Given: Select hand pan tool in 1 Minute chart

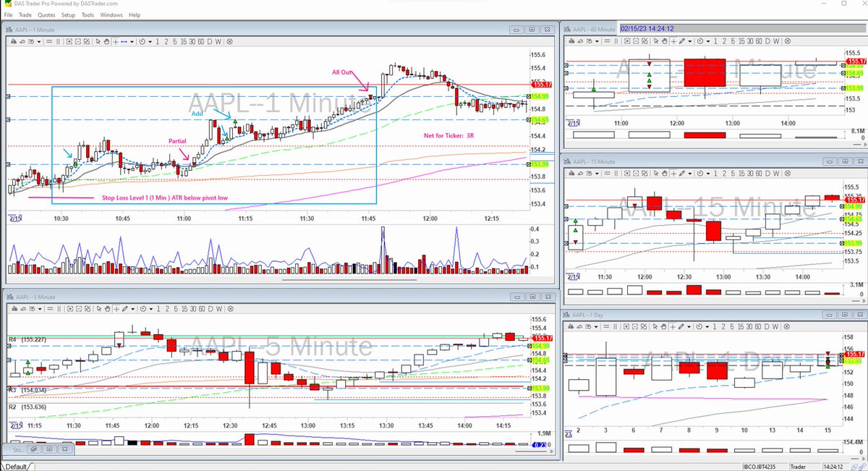Looking at the screenshot, I should (x=106, y=42).
